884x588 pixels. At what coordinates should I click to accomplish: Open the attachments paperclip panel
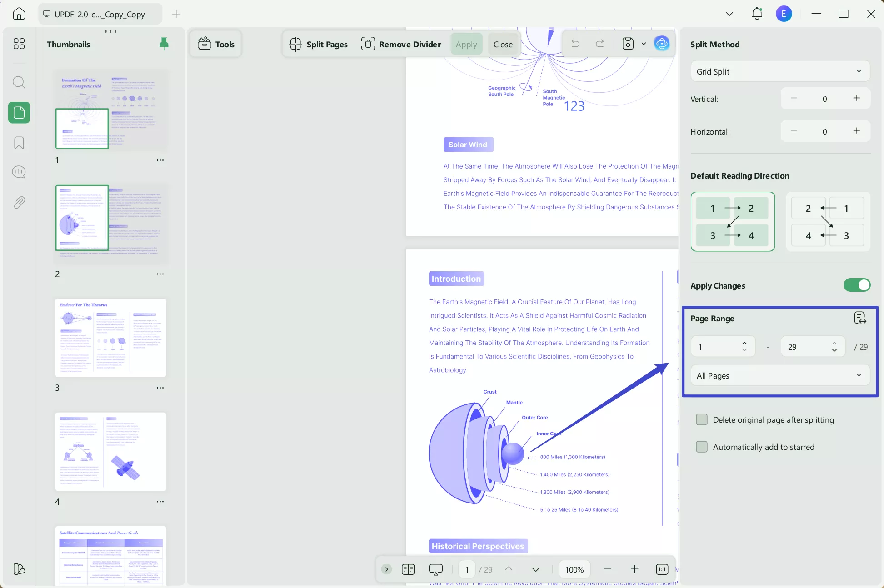coord(19,202)
